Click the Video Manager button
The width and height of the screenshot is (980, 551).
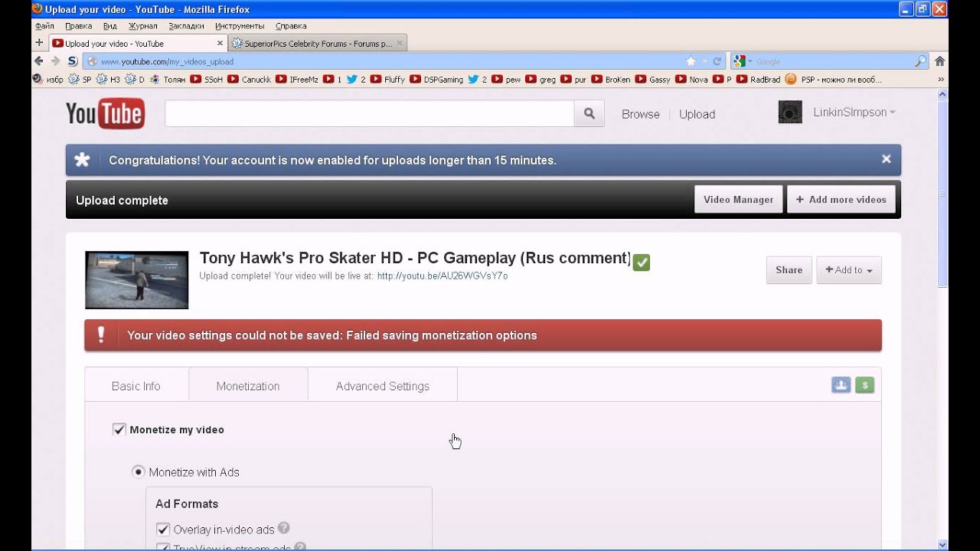(x=739, y=200)
